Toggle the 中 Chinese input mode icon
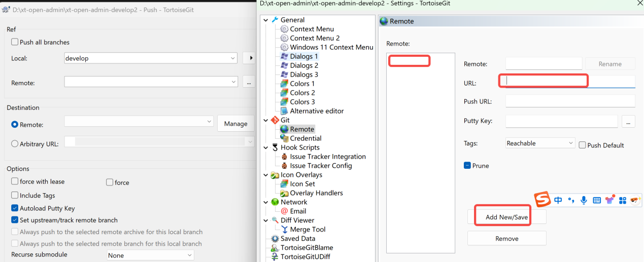The height and width of the screenshot is (262, 644). 558,200
